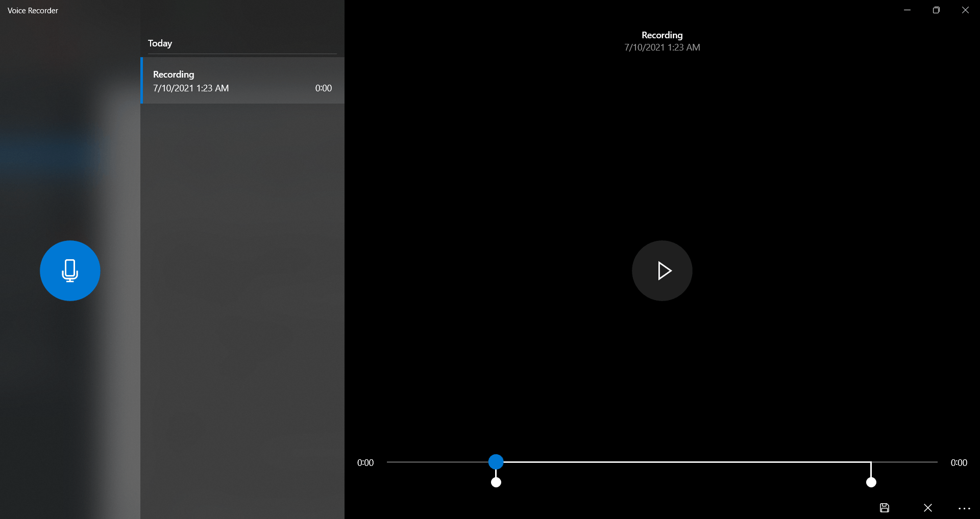
Task: Start a new recording with microphone button
Action: click(x=70, y=270)
